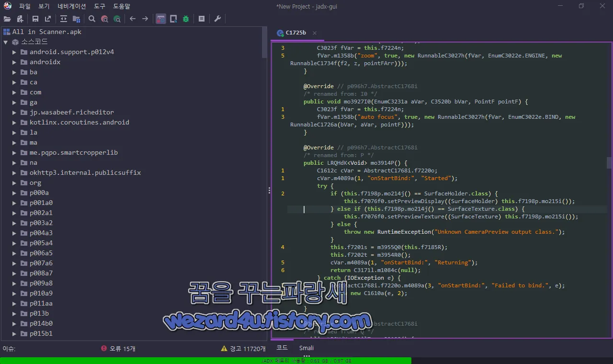
Task: Expand kotlinx.coroutines.android package
Action: coord(14,122)
